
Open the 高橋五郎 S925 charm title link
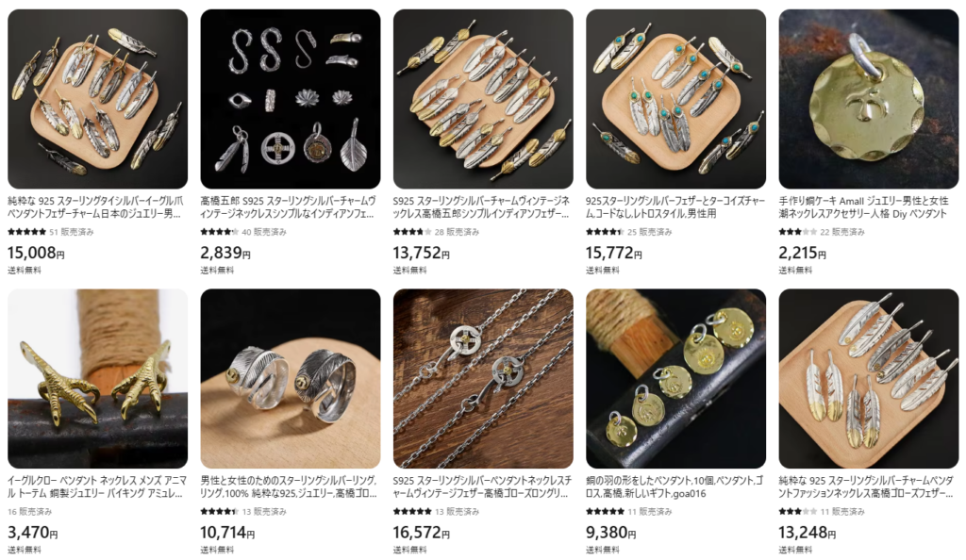pyautogui.click(x=289, y=207)
